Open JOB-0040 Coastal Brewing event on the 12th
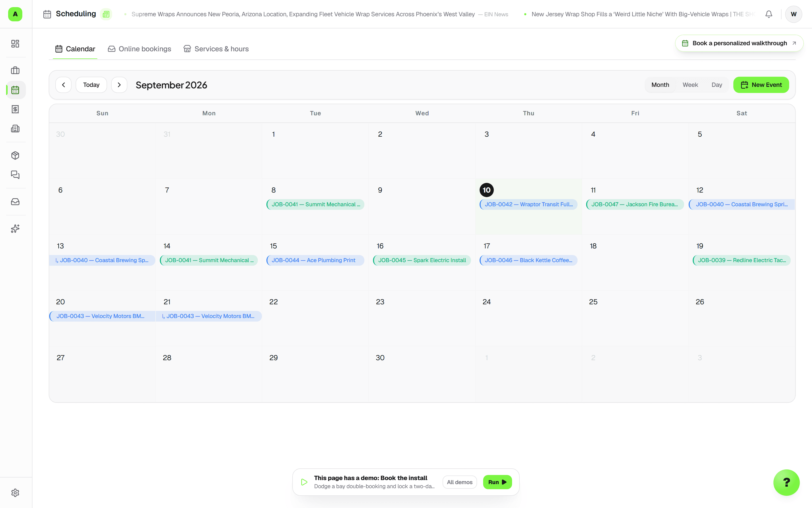 (741, 204)
